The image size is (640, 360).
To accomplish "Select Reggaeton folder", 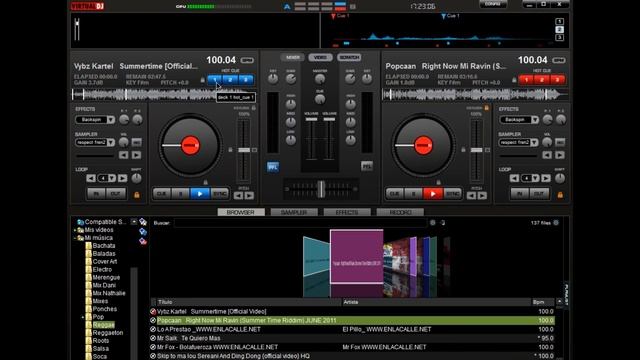I will (x=108, y=333).
